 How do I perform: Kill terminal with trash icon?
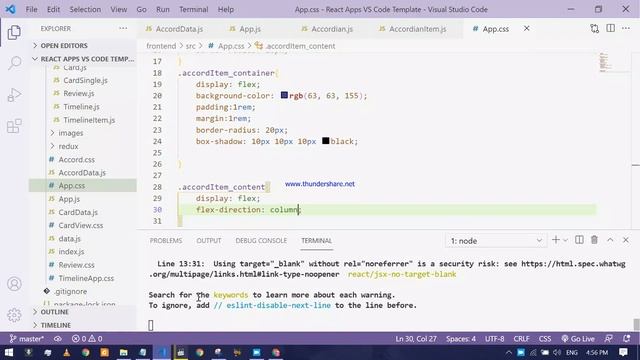pos(594,240)
